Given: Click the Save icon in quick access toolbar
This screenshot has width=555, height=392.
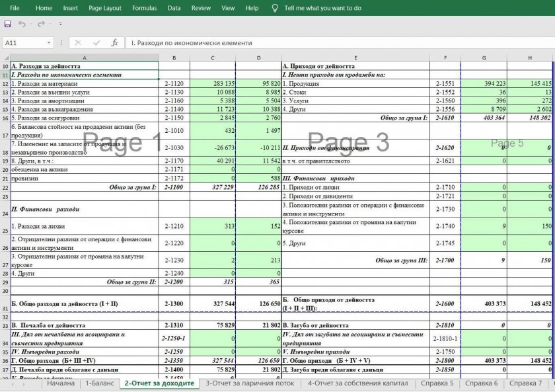Looking at the screenshot, I should [x=8, y=24].
